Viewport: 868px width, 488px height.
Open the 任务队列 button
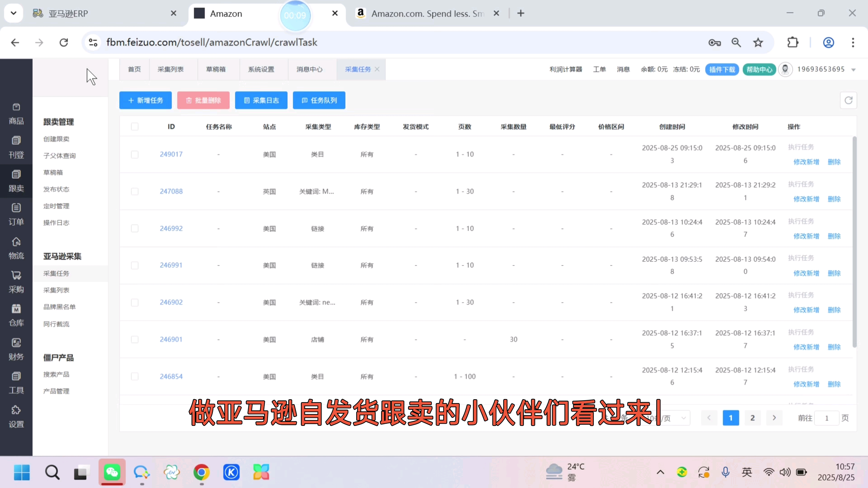click(319, 100)
